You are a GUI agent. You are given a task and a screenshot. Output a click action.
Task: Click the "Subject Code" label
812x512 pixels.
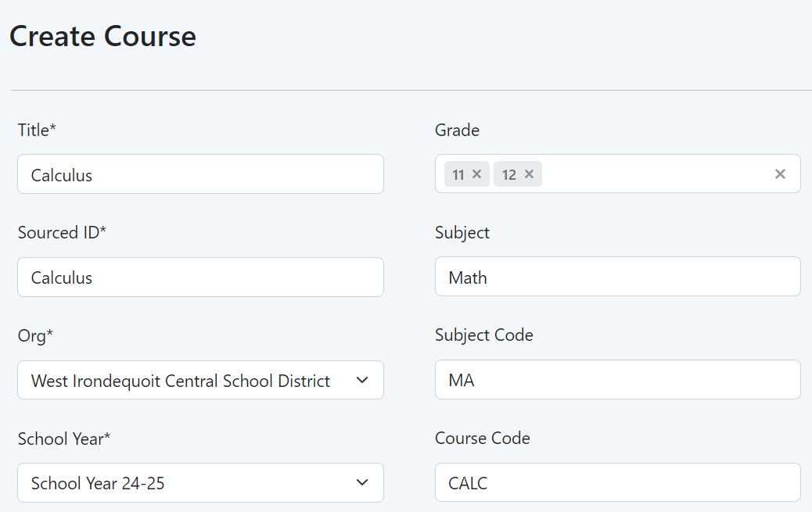483,335
